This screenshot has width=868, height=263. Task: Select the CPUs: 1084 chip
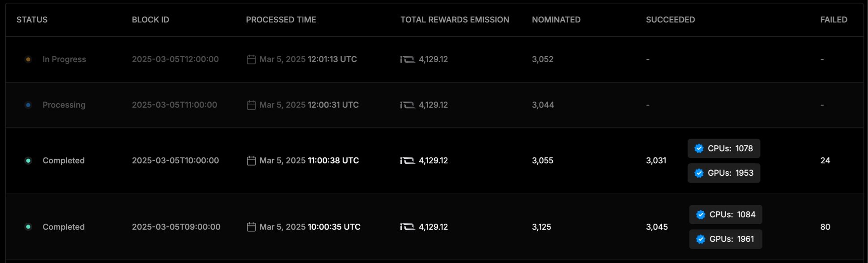[726, 215]
